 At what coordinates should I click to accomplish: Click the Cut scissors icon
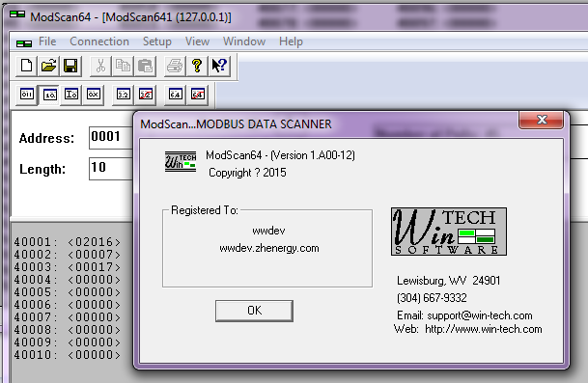click(x=100, y=66)
